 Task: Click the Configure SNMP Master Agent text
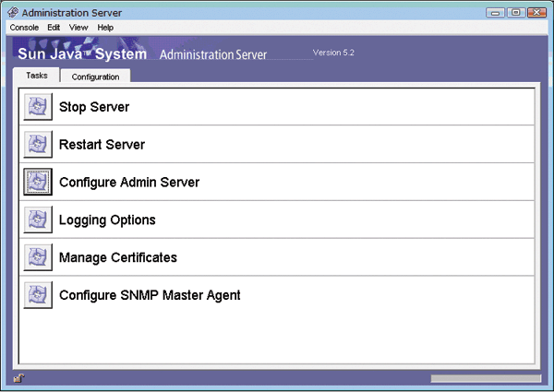(150, 295)
